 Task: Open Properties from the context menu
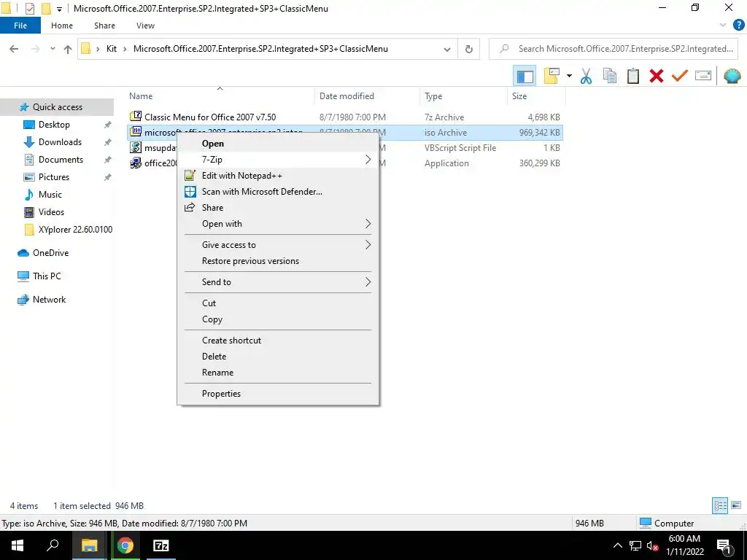click(278, 394)
